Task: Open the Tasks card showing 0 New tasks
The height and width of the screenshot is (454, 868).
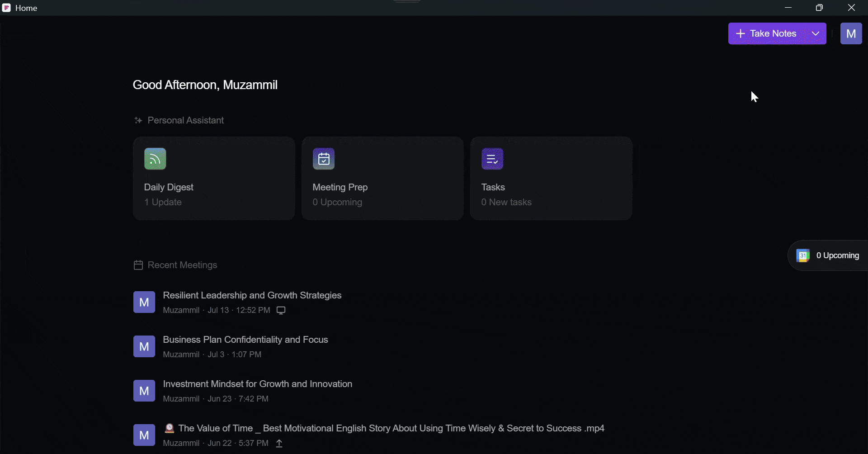Action: [x=551, y=178]
